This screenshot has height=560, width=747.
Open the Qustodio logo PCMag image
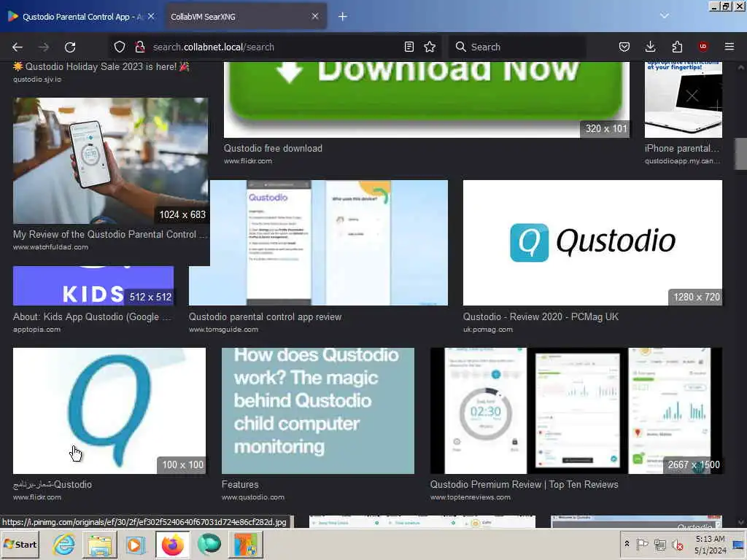coord(592,242)
